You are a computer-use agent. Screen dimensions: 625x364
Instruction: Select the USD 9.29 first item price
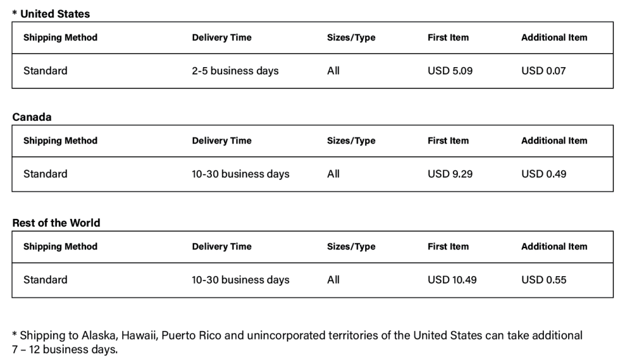click(x=450, y=174)
